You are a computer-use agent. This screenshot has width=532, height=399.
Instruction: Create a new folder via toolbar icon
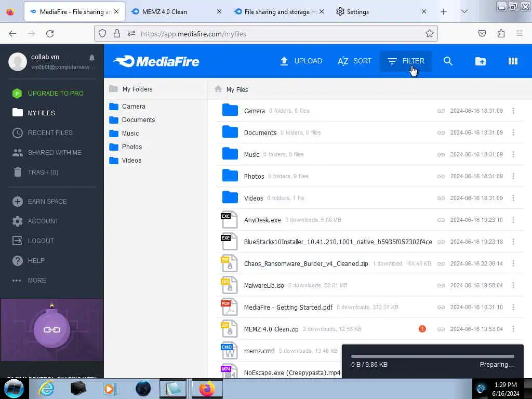481,61
